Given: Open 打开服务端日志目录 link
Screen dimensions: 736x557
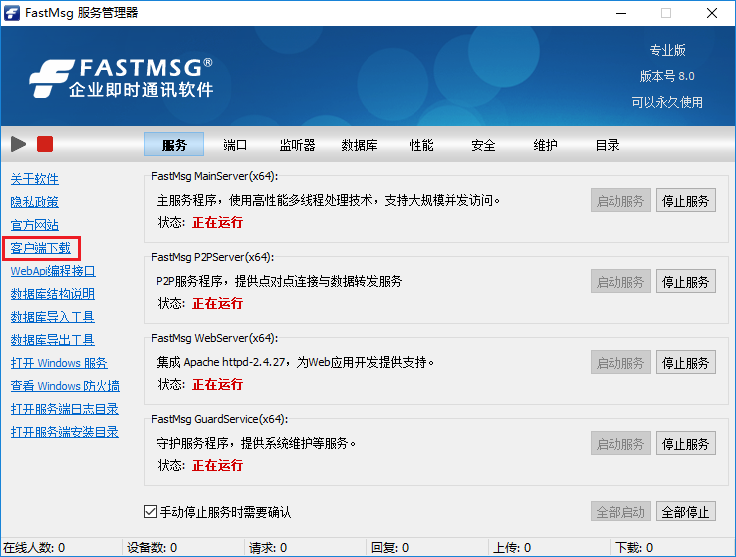Looking at the screenshot, I should 65,409.
